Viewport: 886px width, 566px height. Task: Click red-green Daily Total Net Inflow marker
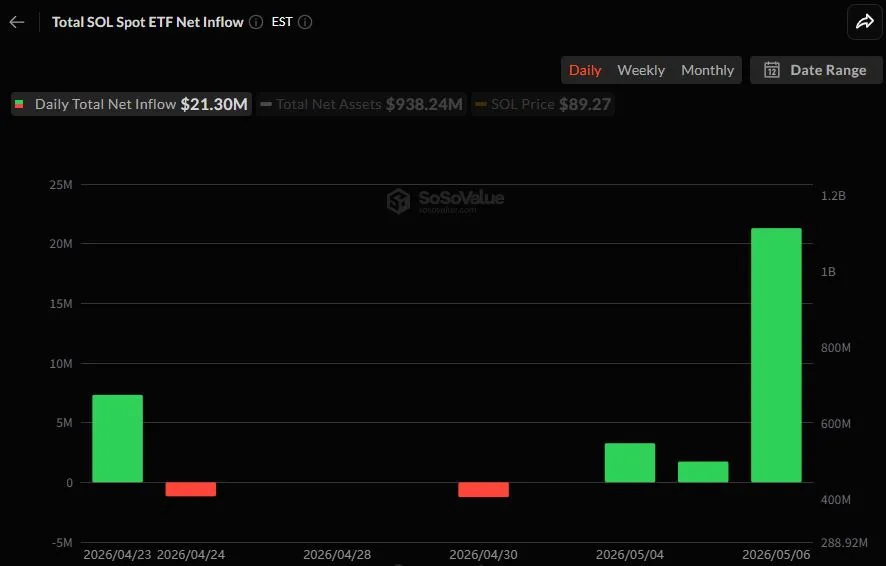19,104
